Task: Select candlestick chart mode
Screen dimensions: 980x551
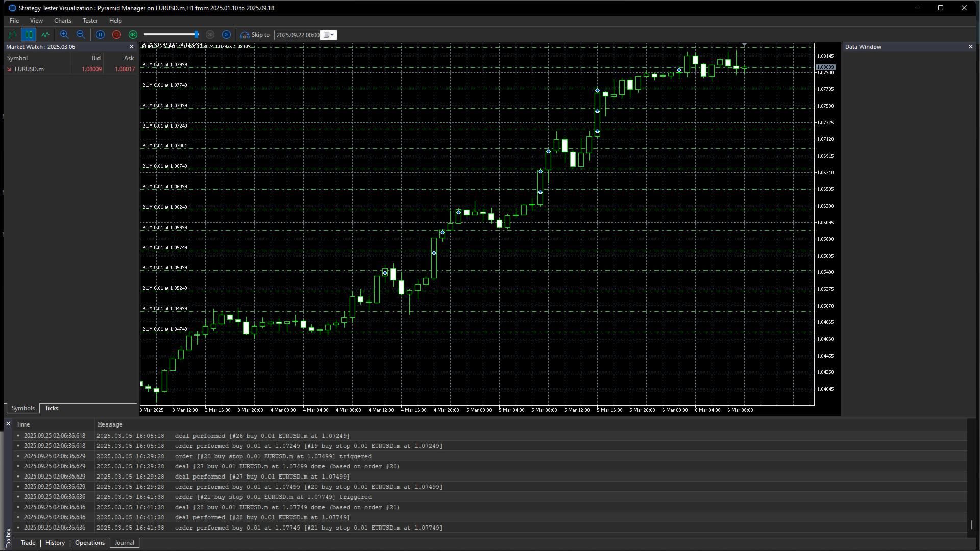Action: 29,35
